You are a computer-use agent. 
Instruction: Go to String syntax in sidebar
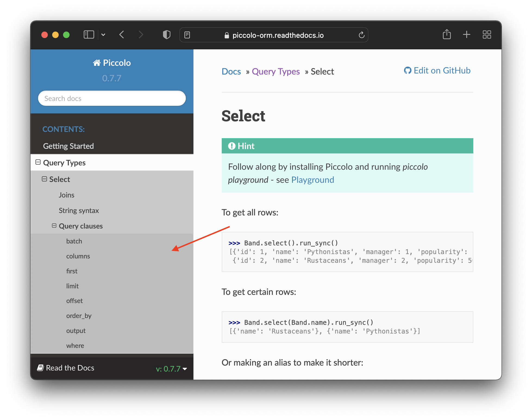point(79,211)
